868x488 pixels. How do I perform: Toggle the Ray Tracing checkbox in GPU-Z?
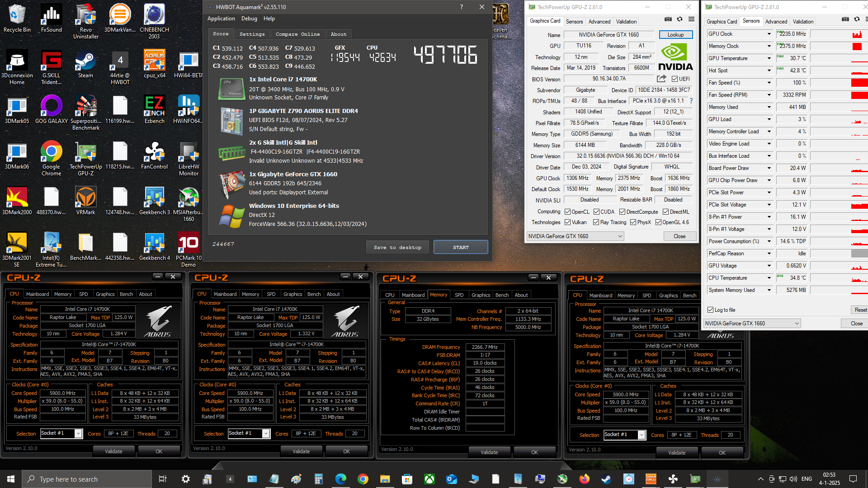(596, 222)
